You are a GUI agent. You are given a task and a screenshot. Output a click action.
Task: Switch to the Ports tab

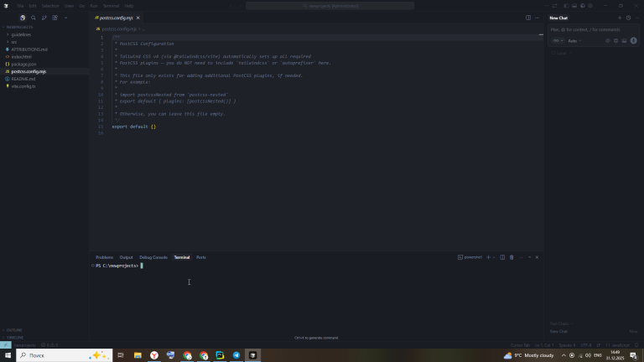click(201, 257)
